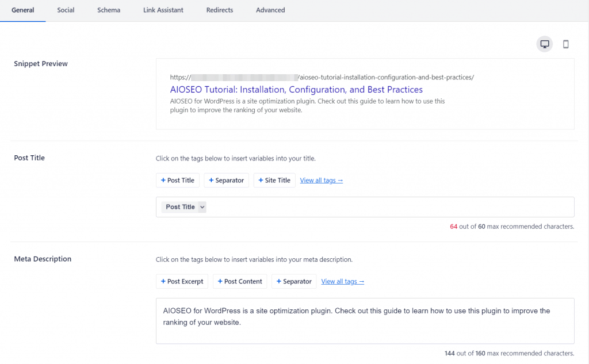Screen dimensions: 589x364
Task: Insert the Post Title tag button
Action: [x=178, y=181]
